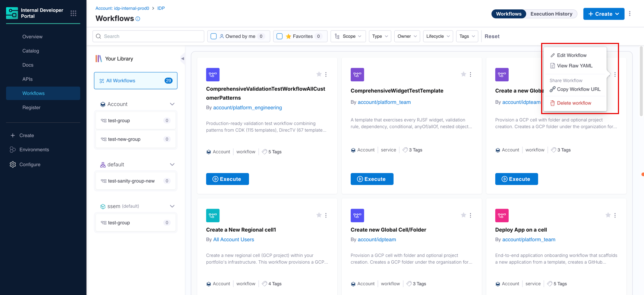Open kebab menu on Deploy App card
Screen dimensions: 644x295
[615, 215]
